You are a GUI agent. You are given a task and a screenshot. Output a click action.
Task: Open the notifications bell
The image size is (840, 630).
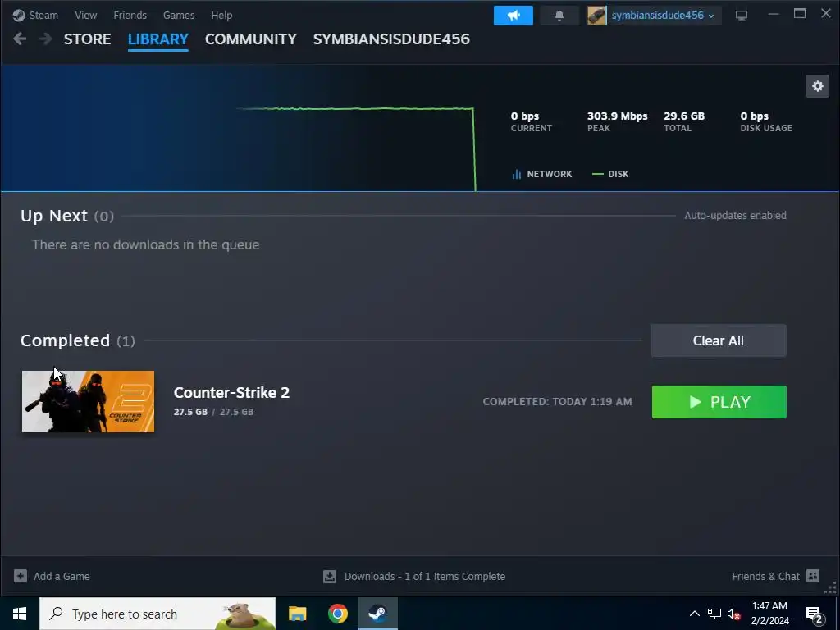point(559,16)
